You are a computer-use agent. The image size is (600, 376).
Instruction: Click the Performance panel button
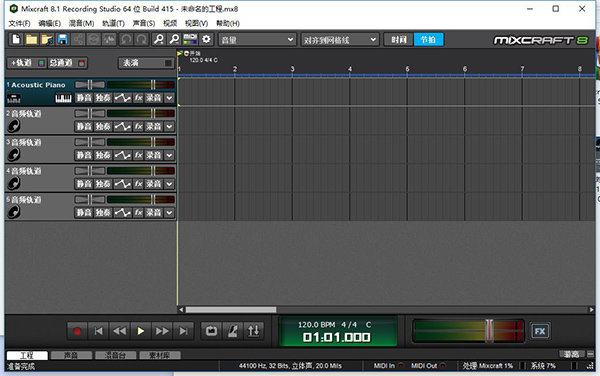(x=146, y=63)
